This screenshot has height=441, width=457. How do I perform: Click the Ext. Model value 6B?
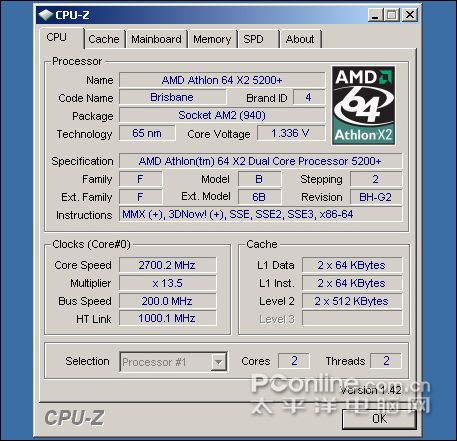tap(259, 197)
